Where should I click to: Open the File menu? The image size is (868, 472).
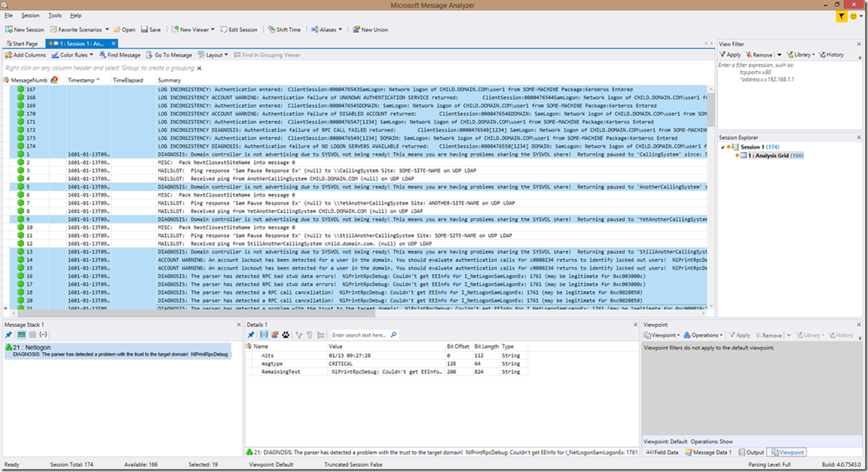9,16
